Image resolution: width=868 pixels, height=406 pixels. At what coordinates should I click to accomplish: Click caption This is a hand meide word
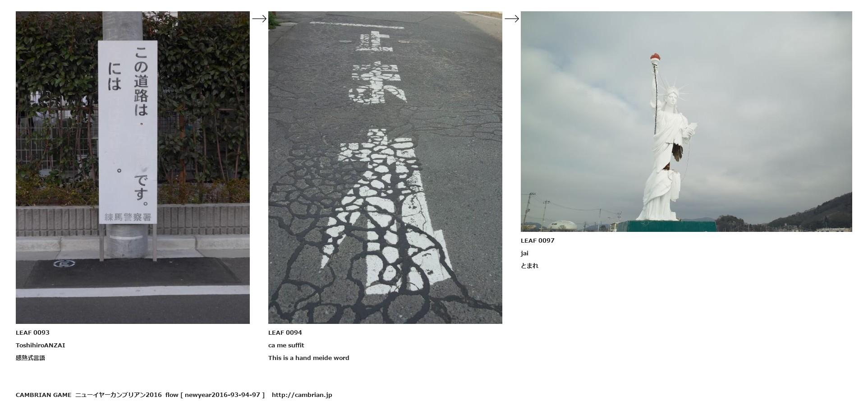pyautogui.click(x=309, y=358)
